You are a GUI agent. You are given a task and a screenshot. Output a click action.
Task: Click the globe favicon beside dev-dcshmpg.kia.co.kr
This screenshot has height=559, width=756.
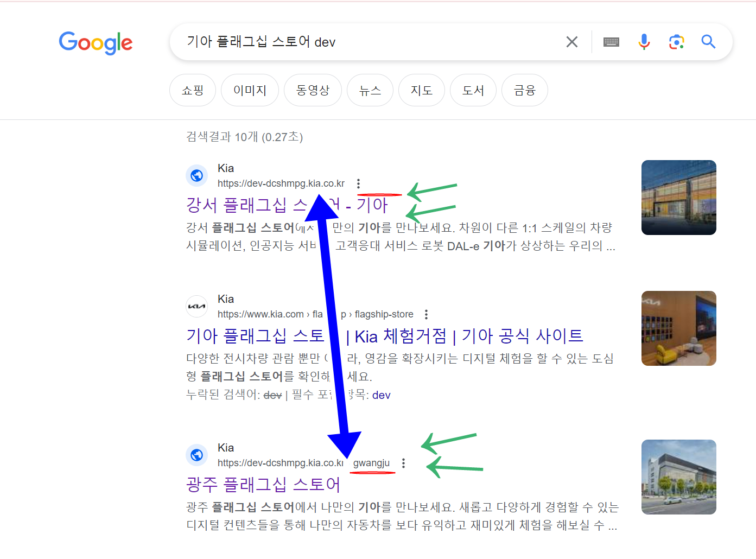(x=196, y=175)
